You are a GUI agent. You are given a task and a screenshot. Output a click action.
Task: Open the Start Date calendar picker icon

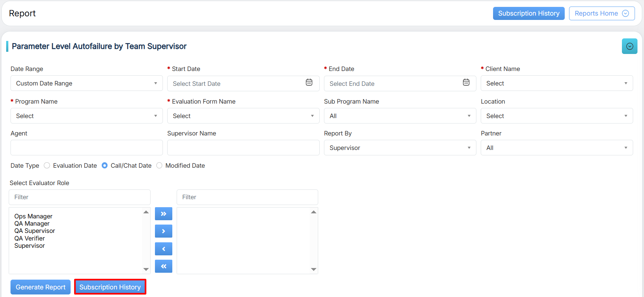pos(309,83)
